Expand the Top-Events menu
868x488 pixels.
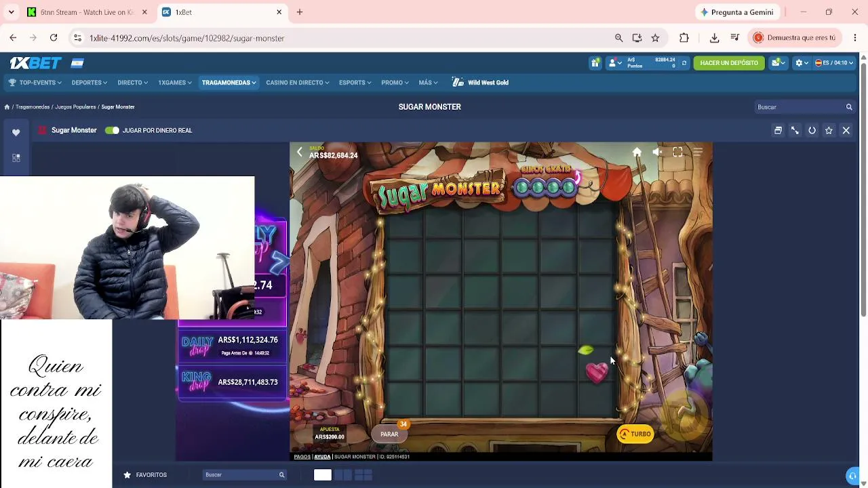(35, 83)
